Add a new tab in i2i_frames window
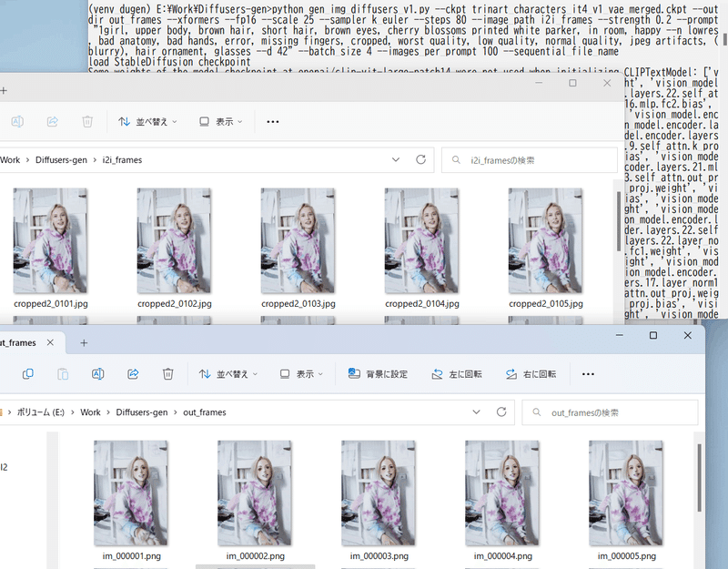Screen dimensions: 728x569 pyautogui.click(x=4, y=90)
